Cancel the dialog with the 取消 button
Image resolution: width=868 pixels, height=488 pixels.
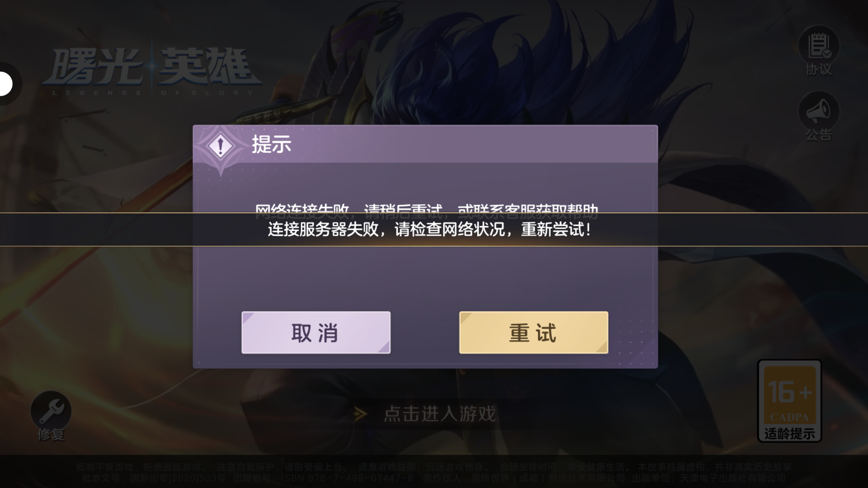coord(316,333)
